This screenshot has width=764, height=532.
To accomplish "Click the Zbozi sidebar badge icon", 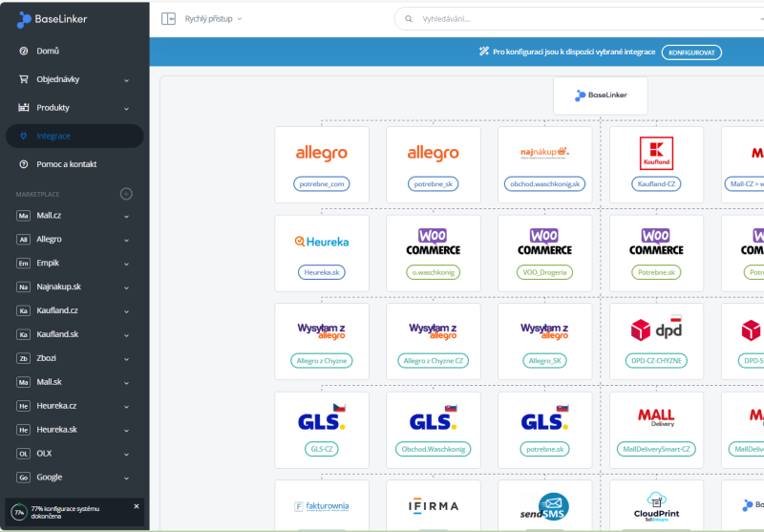I will 23,358.
